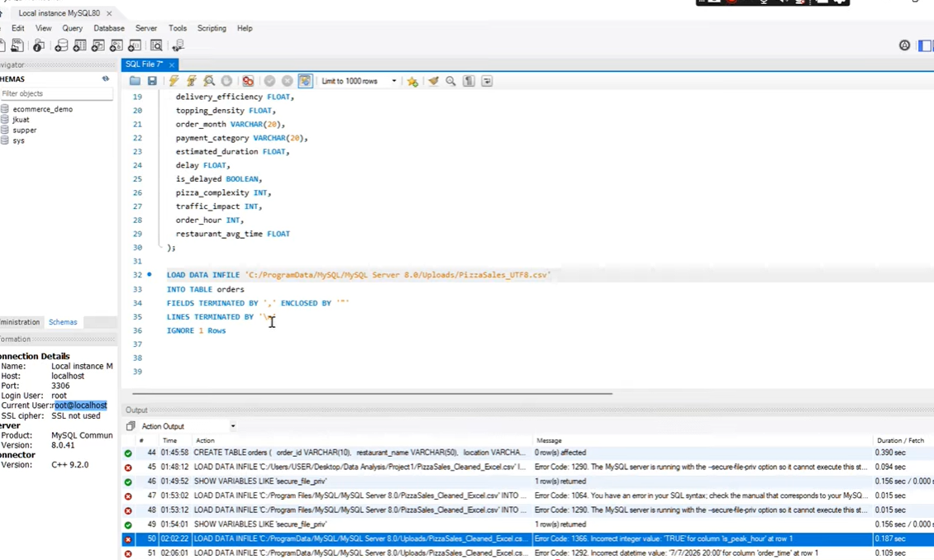Image resolution: width=934 pixels, height=560 pixels.
Task: Click the Action column header
Action: click(205, 440)
